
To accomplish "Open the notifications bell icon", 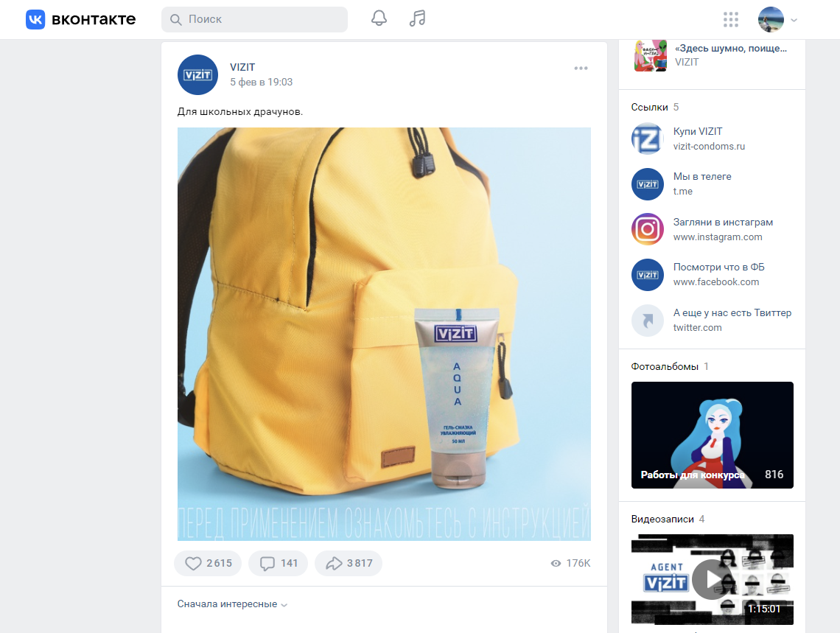I will tap(379, 18).
